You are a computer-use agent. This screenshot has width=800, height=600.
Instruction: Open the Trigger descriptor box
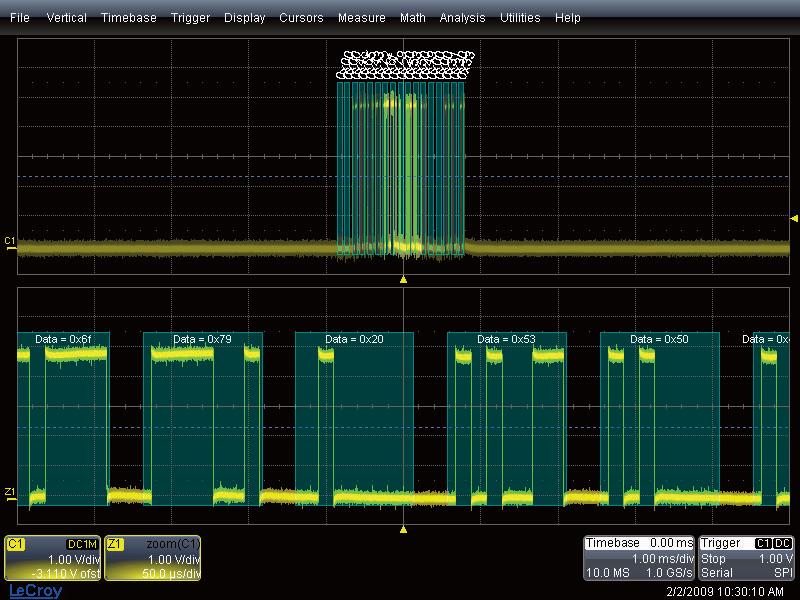pos(746,558)
